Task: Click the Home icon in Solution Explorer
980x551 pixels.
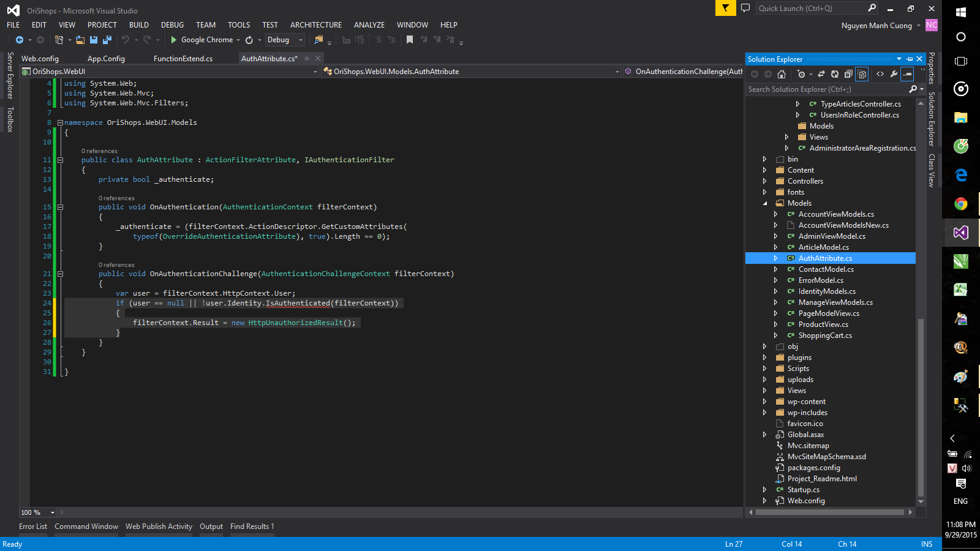Action: 782,73
